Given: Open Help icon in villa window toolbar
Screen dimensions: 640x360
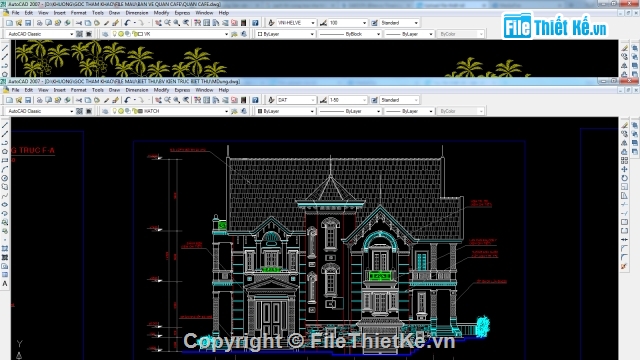Looking at the screenshot, I should (x=255, y=100).
